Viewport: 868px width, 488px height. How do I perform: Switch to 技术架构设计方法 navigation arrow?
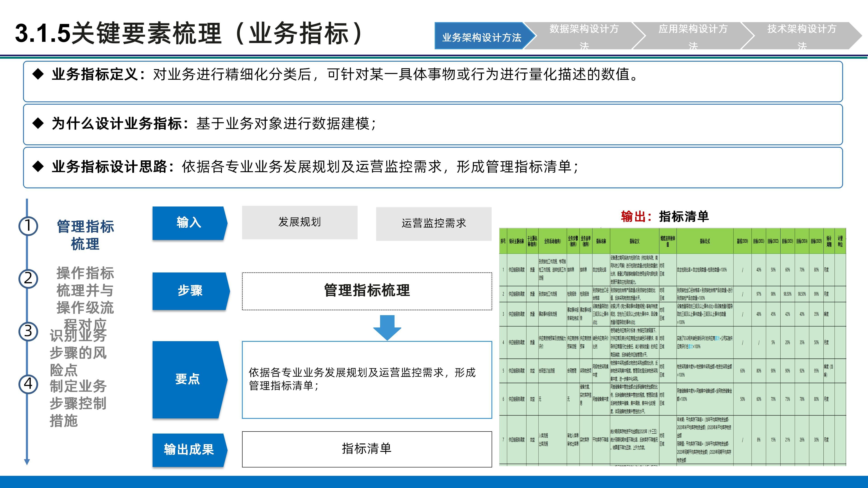coord(802,36)
